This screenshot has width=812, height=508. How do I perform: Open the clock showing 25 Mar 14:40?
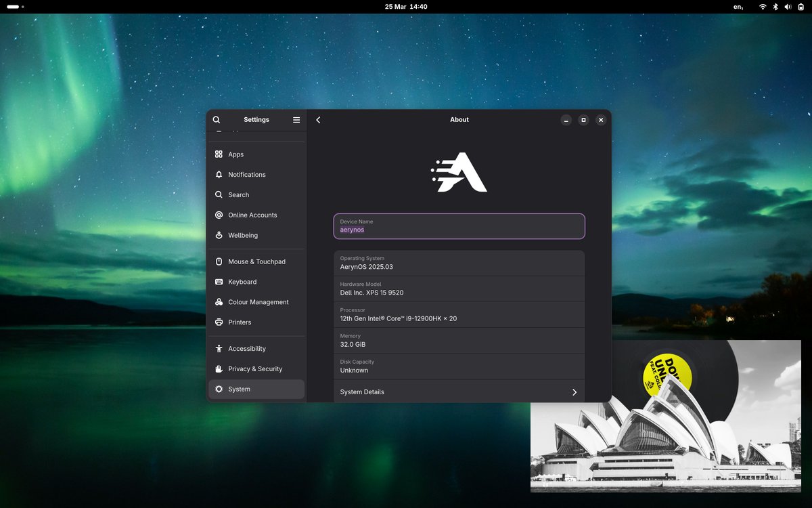click(x=406, y=7)
